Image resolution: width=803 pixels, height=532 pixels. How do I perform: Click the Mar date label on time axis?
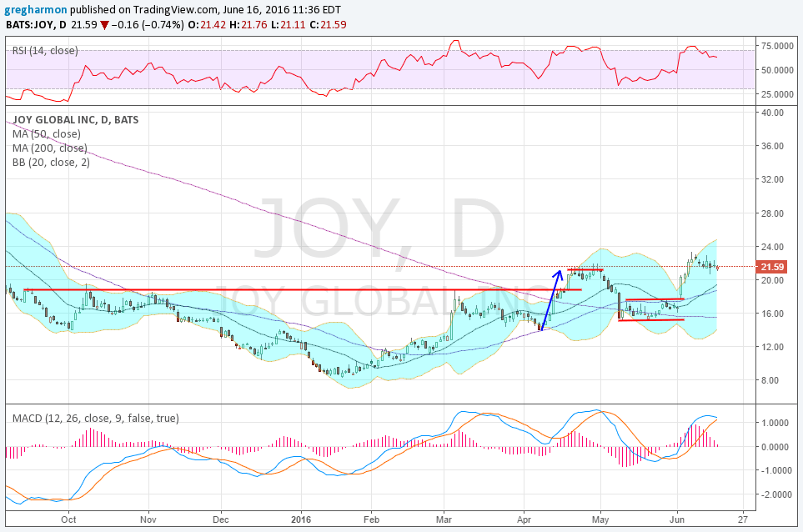coord(444,519)
